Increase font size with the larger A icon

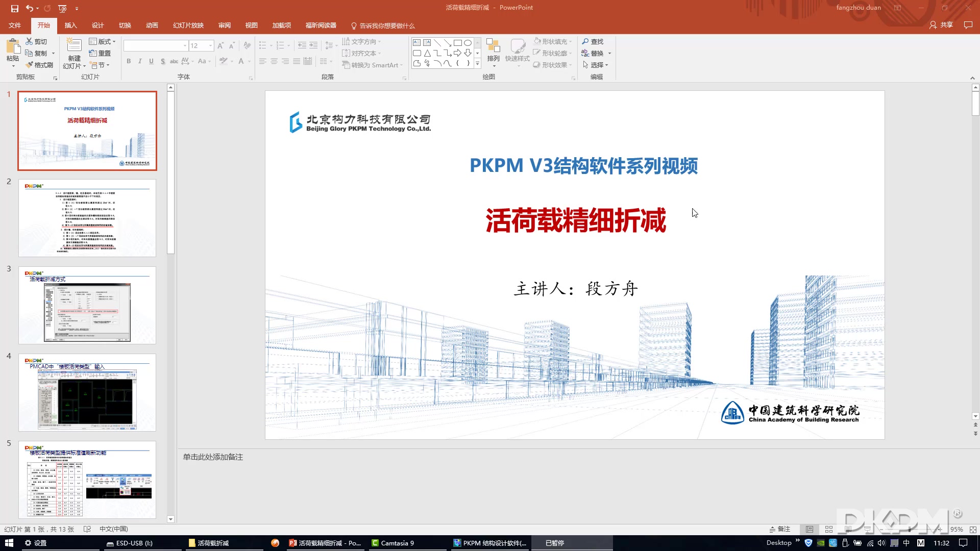(220, 46)
